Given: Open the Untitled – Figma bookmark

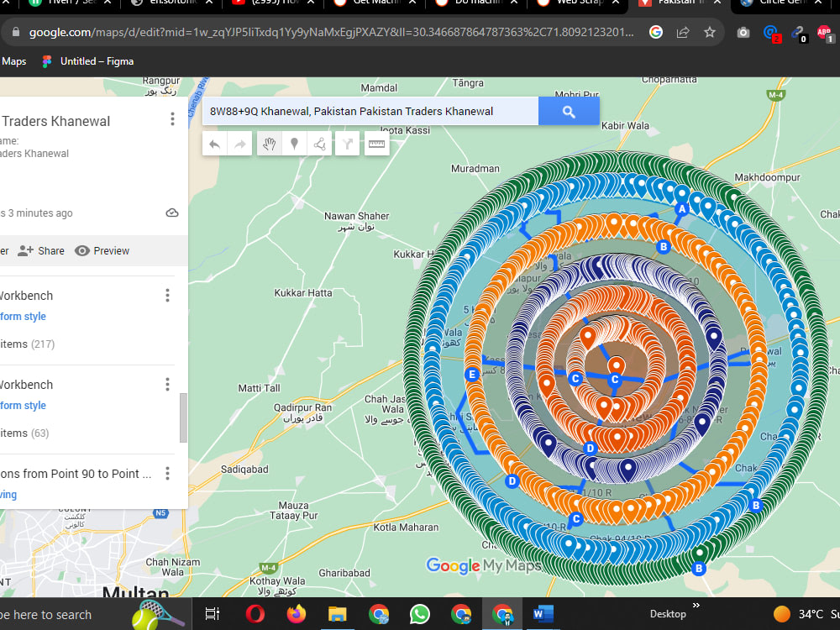Looking at the screenshot, I should pos(88,61).
